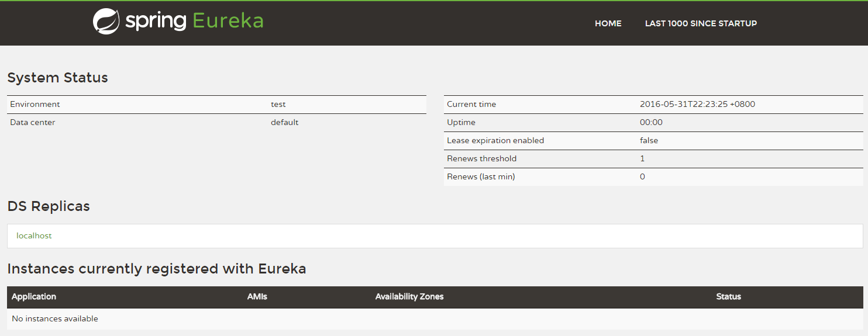Open the HOME navigation item
The height and width of the screenshot is (336, 868).
608,23
